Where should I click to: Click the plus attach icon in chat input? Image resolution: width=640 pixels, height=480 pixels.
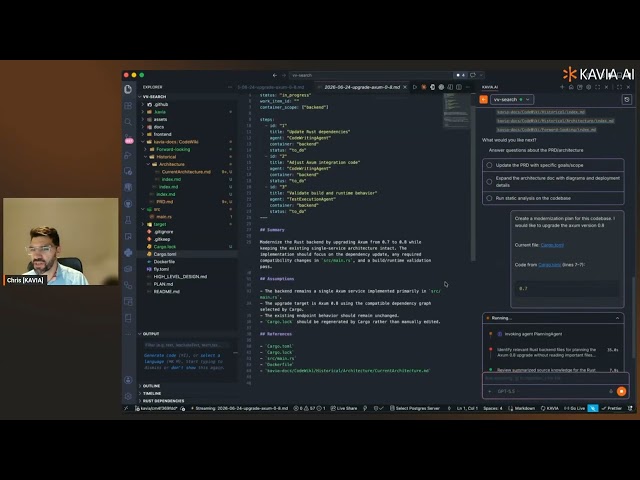click(490, 391)
